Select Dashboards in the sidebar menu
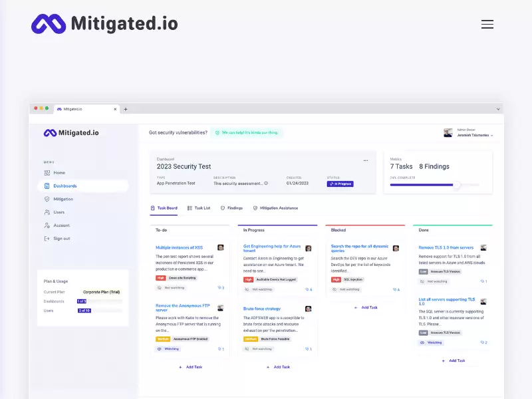This screenshot has width=532, height=399. coord(83,186)
